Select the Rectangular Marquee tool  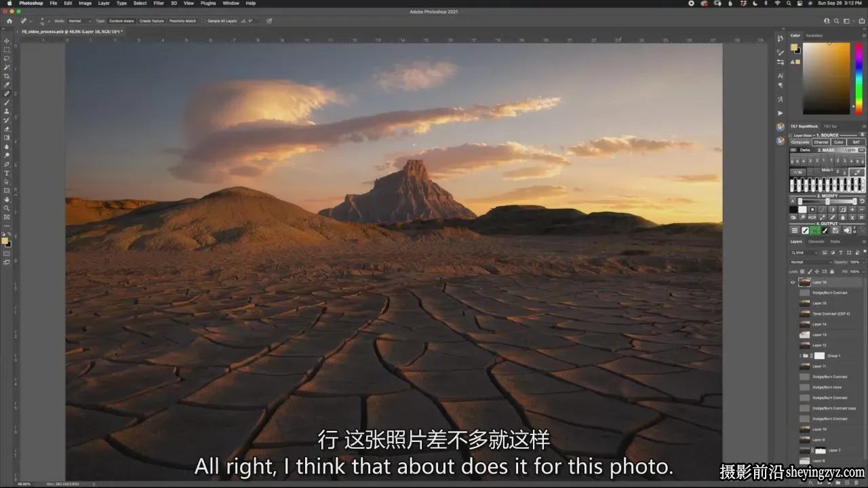coord(7,49)
